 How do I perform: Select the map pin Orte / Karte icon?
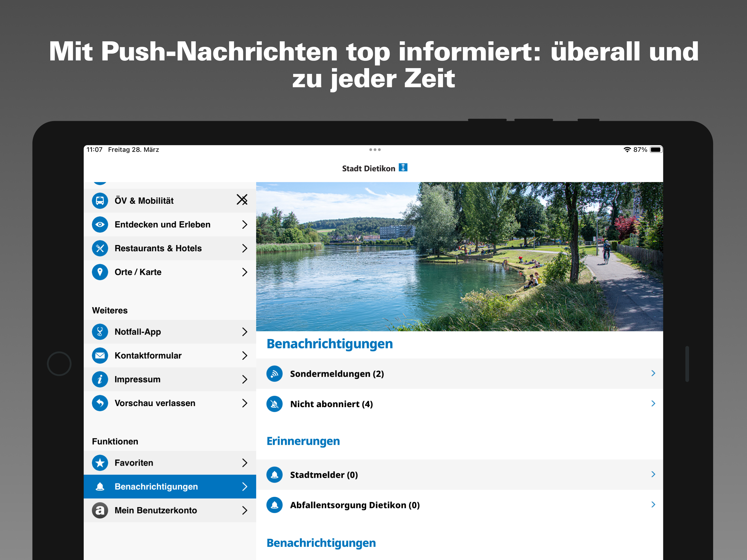(x=100, y=272)
